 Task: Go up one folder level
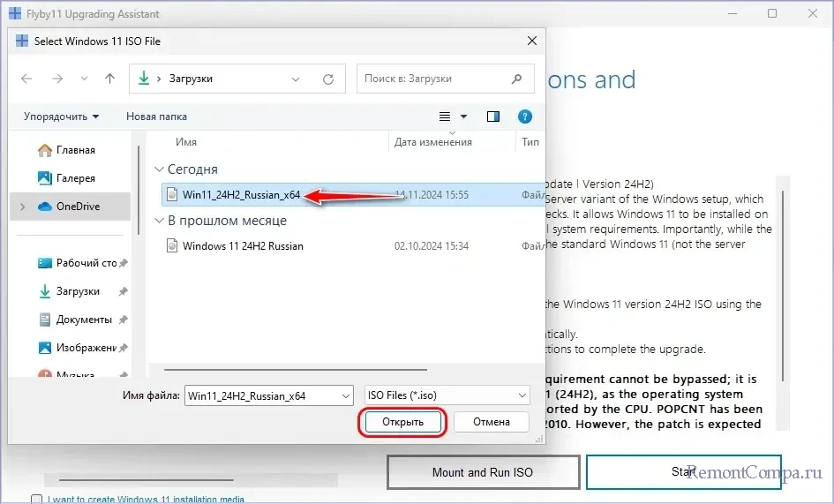pos(109,79)
